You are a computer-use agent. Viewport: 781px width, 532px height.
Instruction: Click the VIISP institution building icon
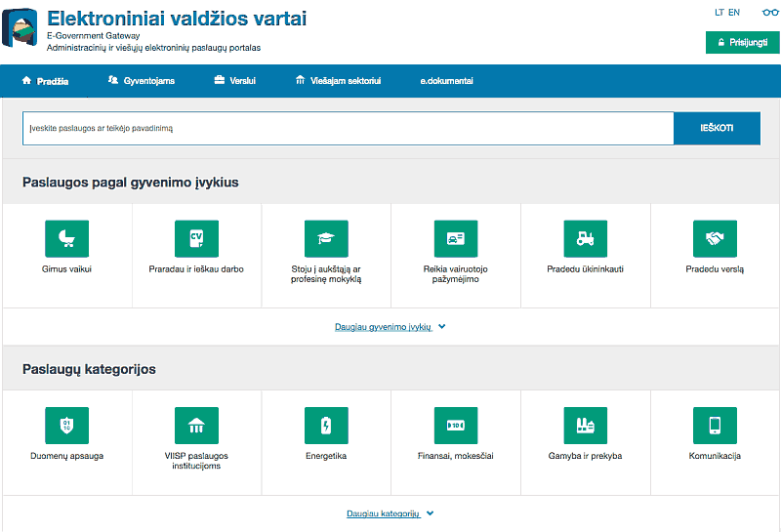click(196, 426)
